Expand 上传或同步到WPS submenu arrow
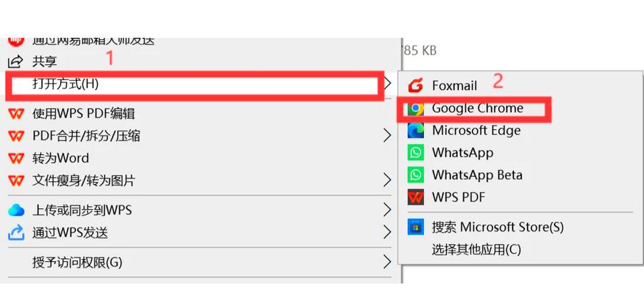This screenshot has width=644, height=301. point(387,211)
